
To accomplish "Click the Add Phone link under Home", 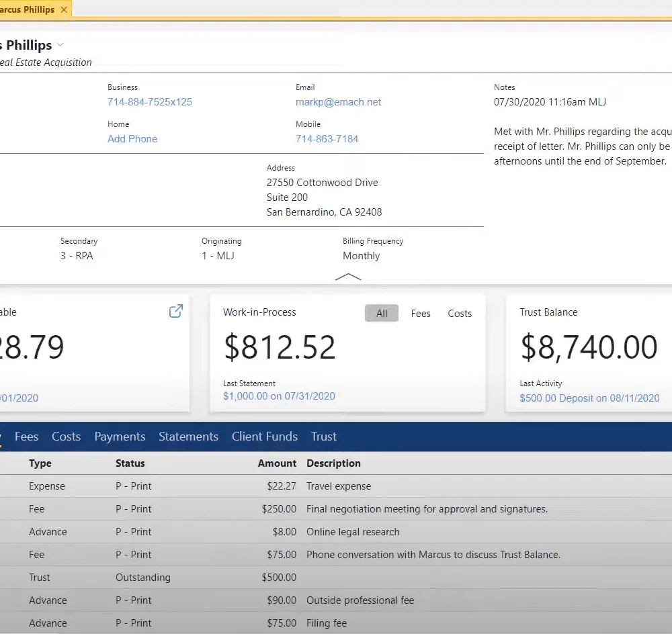I will pos(132,139).
